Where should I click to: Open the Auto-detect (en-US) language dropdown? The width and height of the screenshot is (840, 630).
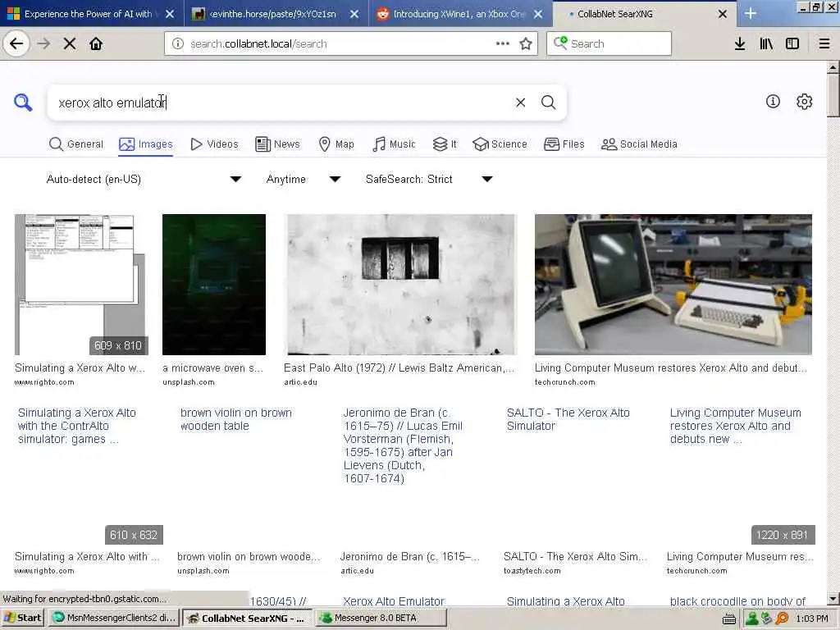click(x=144, y=179)
